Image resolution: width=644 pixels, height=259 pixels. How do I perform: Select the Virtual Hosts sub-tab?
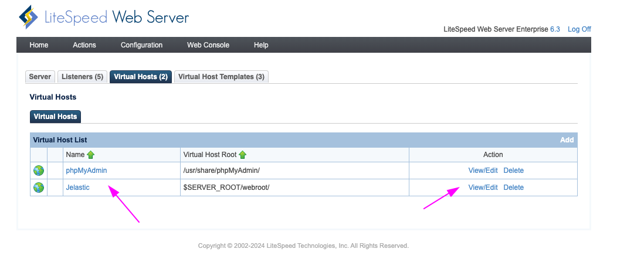tap(55, 117)
